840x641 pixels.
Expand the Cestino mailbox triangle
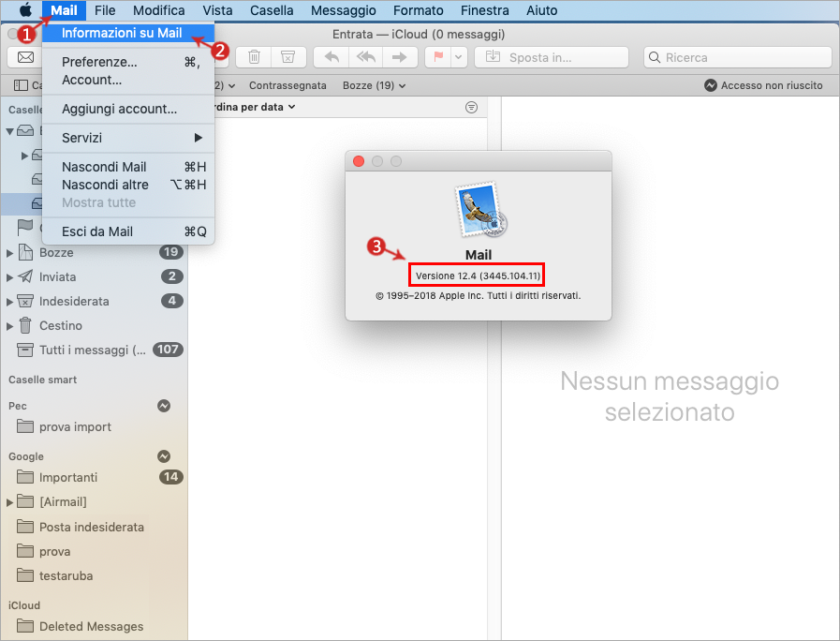pos(10,326)
